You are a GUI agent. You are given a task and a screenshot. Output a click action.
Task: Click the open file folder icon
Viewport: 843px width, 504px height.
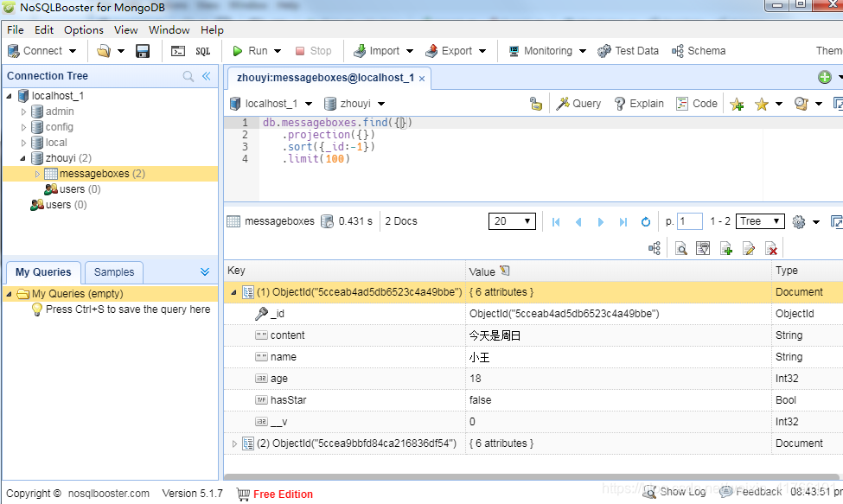pos(103,51)
